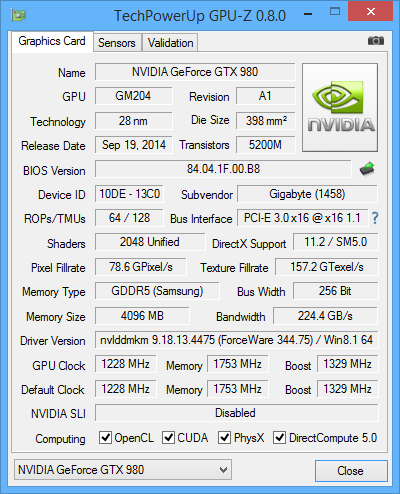Click the Name field showing GTX 980
The height and width of the screenshot is (494, 400).
coord(195,72)
